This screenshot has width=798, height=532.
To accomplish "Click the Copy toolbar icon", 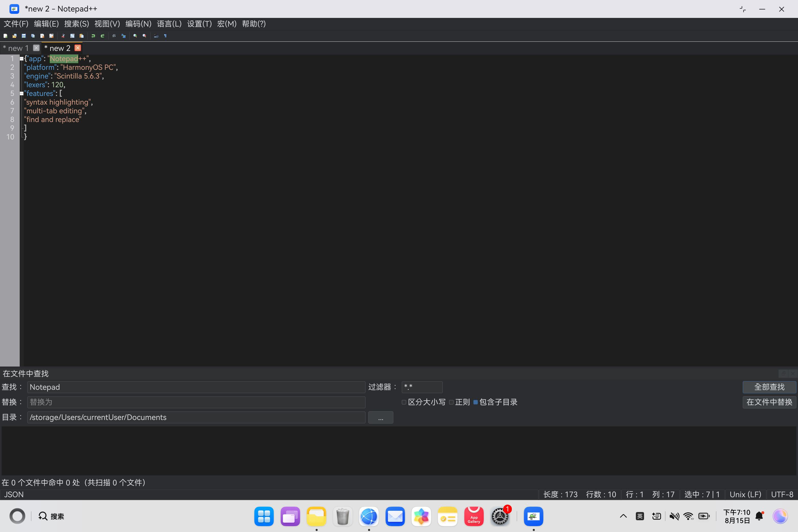I will tap(72, 36).
